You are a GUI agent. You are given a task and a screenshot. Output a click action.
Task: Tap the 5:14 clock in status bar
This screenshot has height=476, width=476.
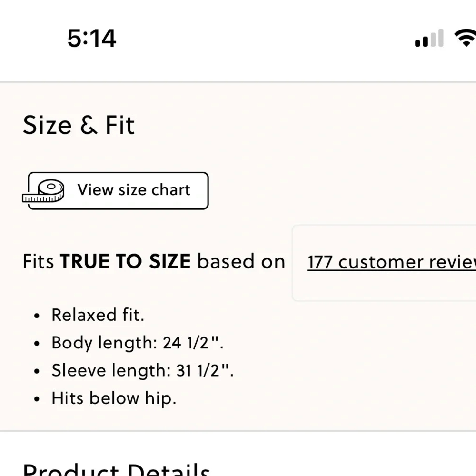(x=91, y=38)
